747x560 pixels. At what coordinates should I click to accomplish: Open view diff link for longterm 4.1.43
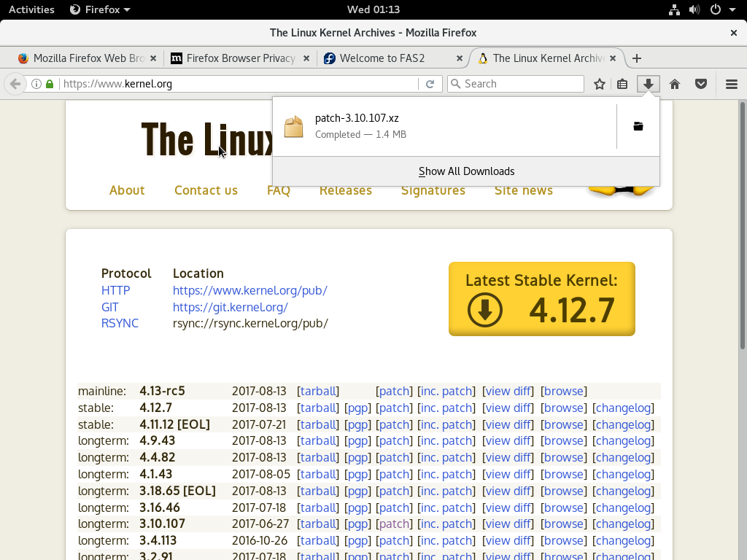pyautogui.click(x=508, y=474)
